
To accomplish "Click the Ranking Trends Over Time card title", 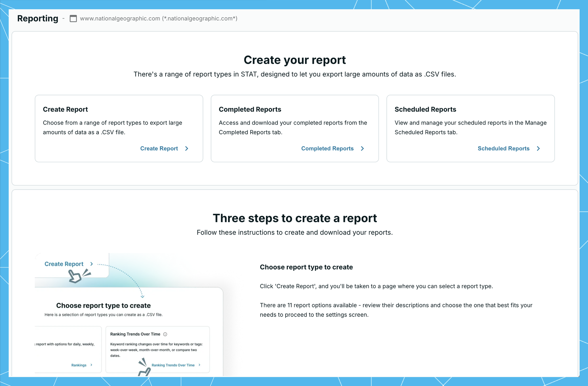I will click(x=135, y=334).
